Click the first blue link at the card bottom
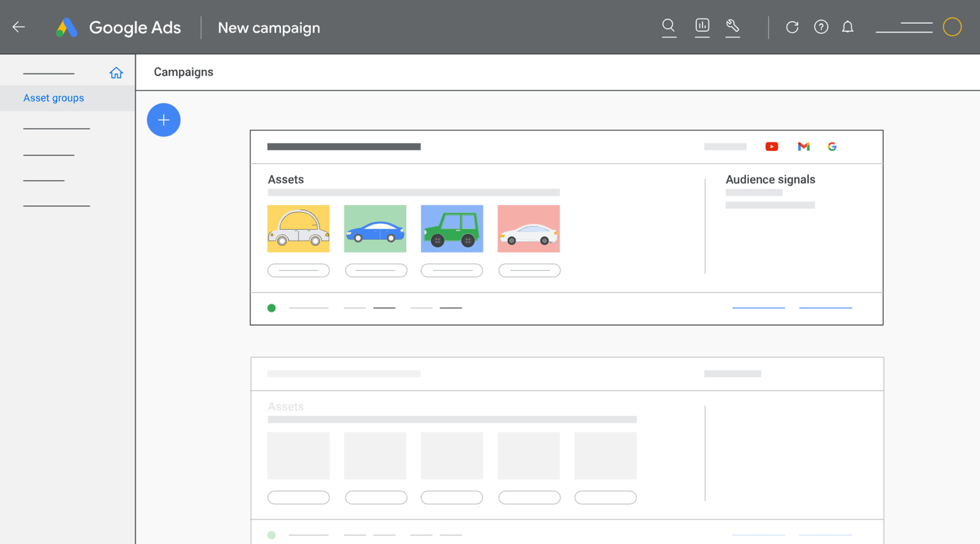Viewport: 980px width, 544px height. (758, 307)
